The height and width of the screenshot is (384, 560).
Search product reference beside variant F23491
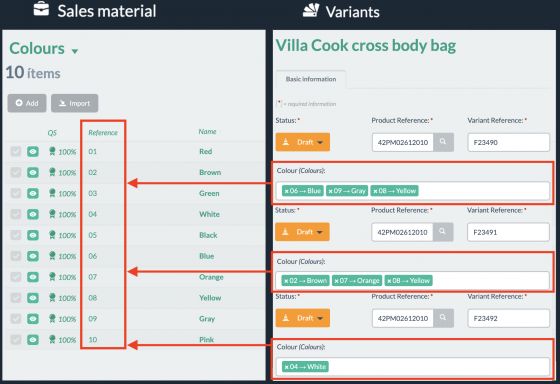[443, 232]
